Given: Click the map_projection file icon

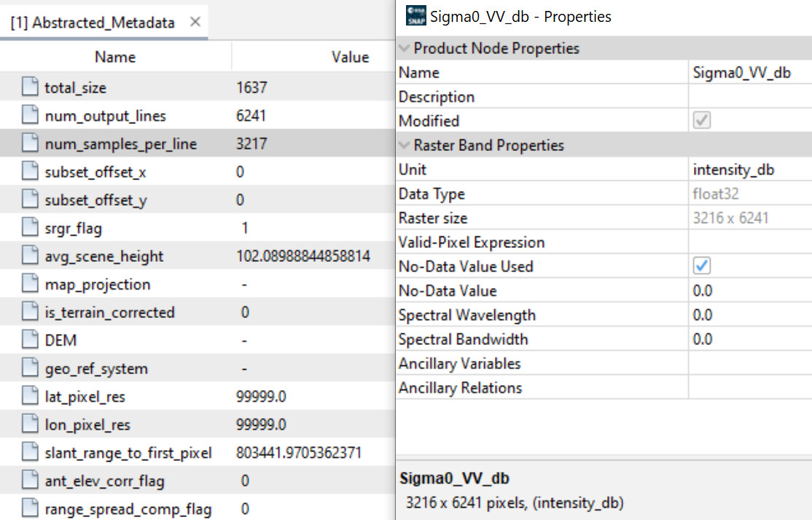Looking at the screenshot, I should 30,283.
